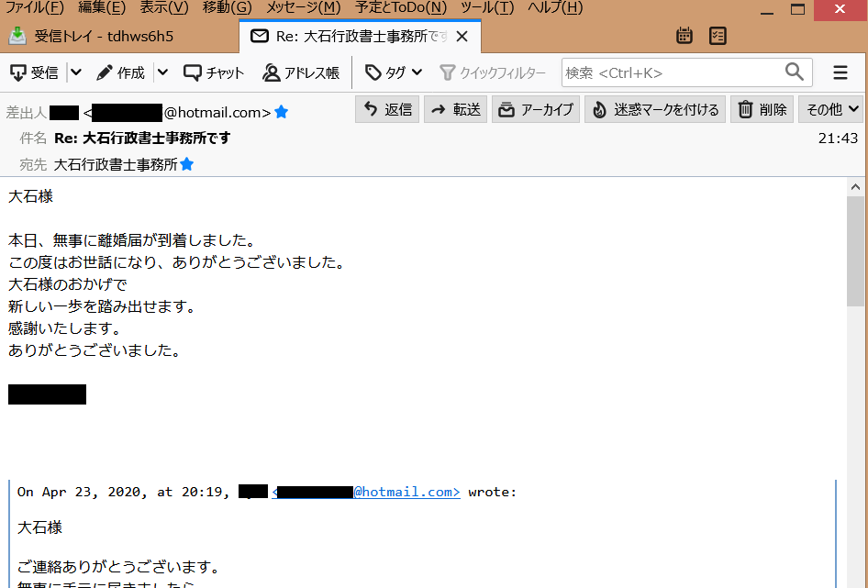Toggle the Quick Filter button

[493, 72]
